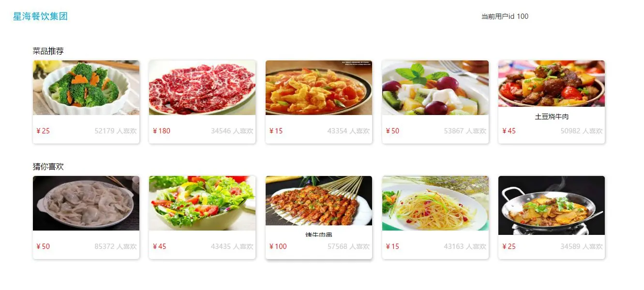View the fruit salad dish photo

[x=435, y=87]
